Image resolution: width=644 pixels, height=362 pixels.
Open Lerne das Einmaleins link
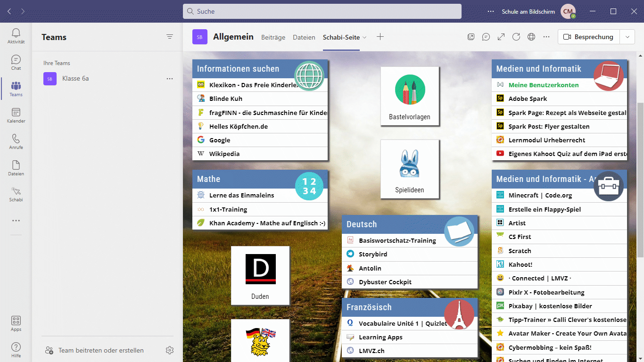coord(260,195)
